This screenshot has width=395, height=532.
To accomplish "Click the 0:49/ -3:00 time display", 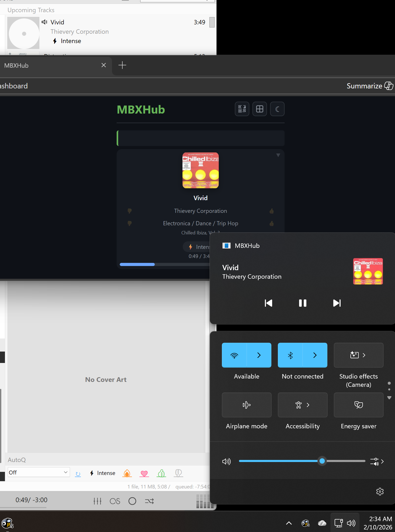I will coord(31,500).
